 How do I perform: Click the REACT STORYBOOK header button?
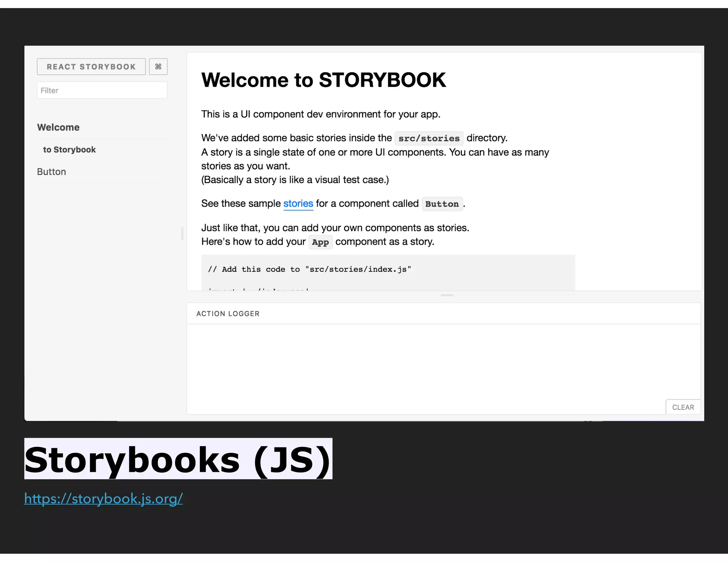pyautogui.click(x=91, y=67)
